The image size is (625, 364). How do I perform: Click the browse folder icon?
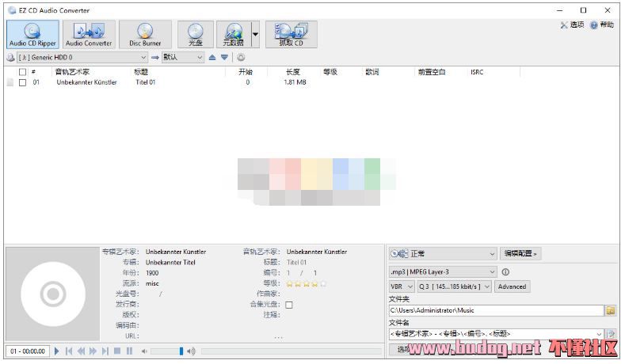[x=610, y=310]
